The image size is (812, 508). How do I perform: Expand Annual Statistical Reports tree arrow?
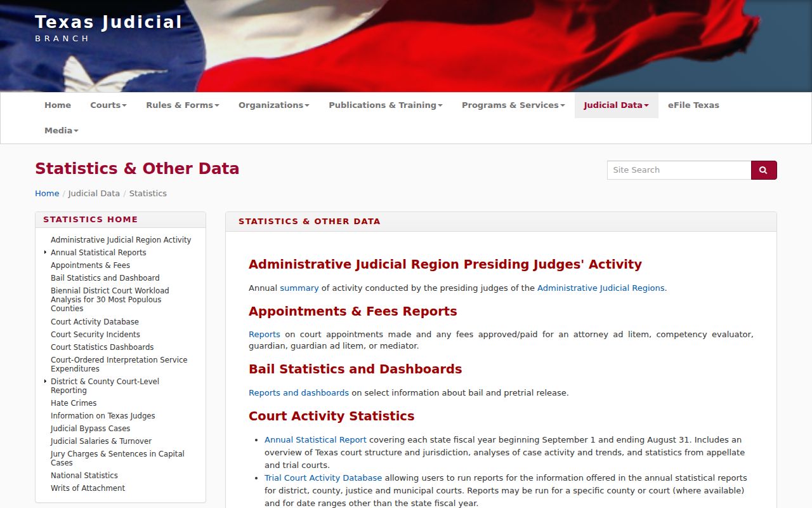(x=45, y=253)
